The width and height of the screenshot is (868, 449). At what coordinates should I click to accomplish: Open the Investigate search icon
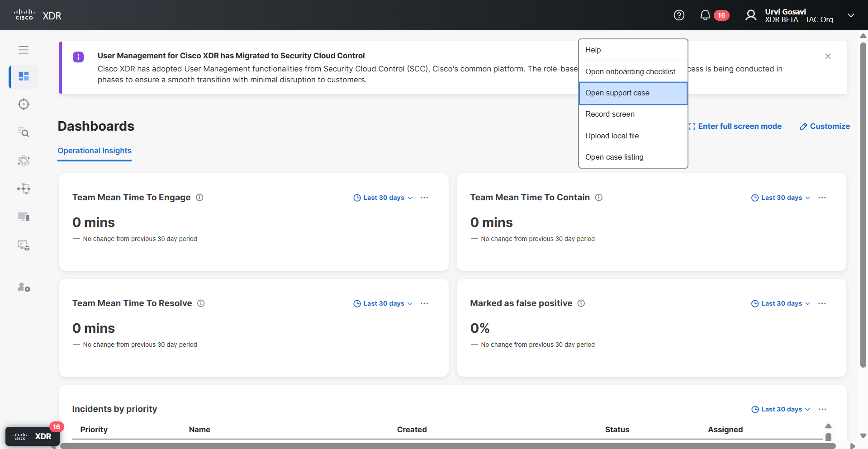pyautogui.click(x=24, y=132)
